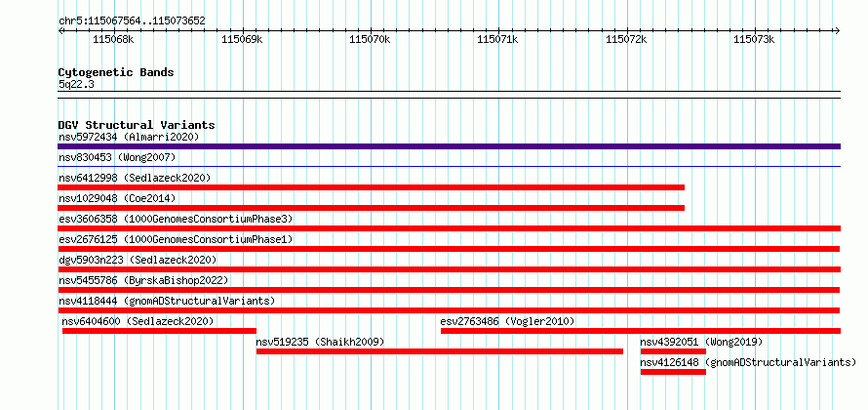Open esv2676125 (1000GenomesConsortiumPhase1) label
Screen dimensions: 868x410
click(176, 239)
